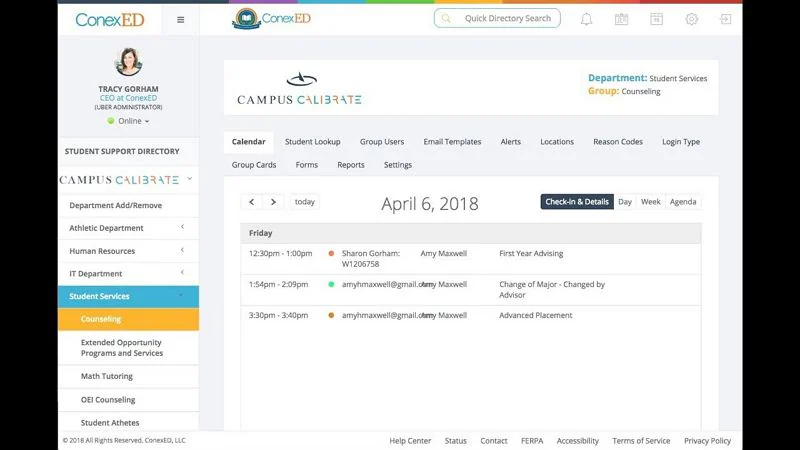Open the notifications bell

(586, 19)
